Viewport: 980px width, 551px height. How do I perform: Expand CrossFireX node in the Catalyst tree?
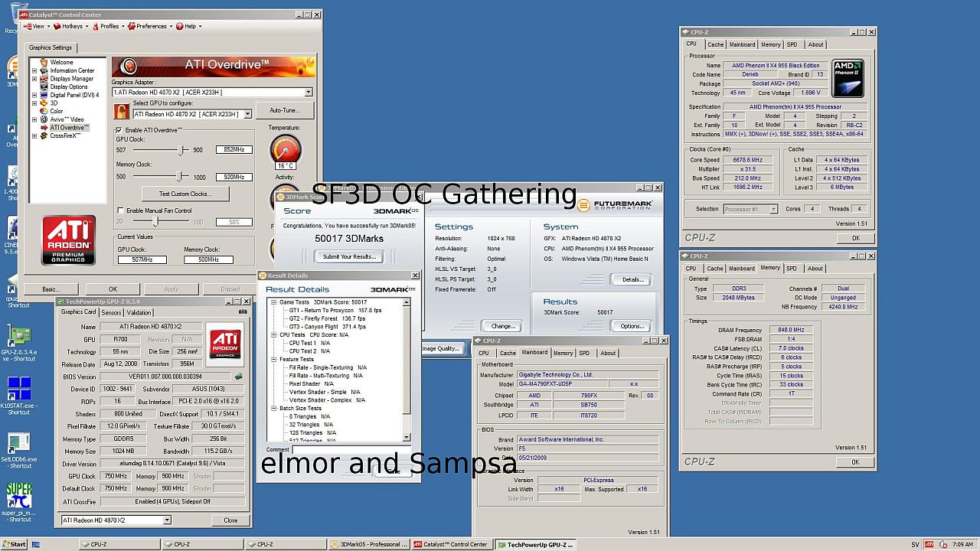click(x=34, y=135)
